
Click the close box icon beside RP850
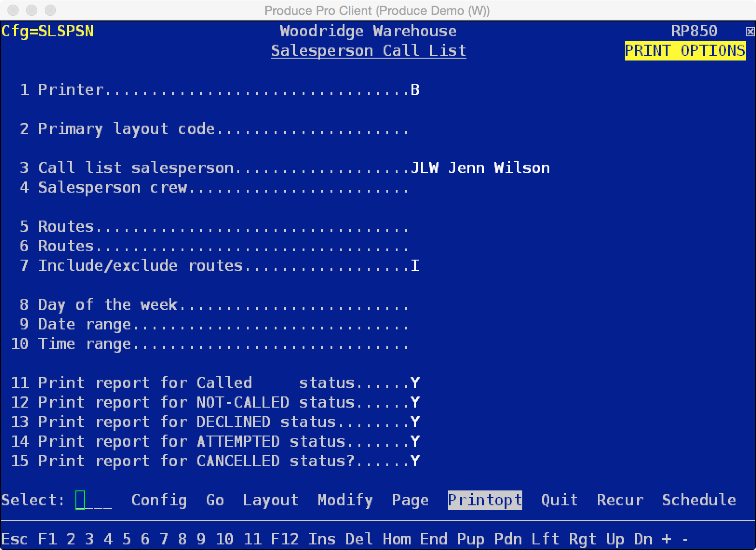point(750,32)
